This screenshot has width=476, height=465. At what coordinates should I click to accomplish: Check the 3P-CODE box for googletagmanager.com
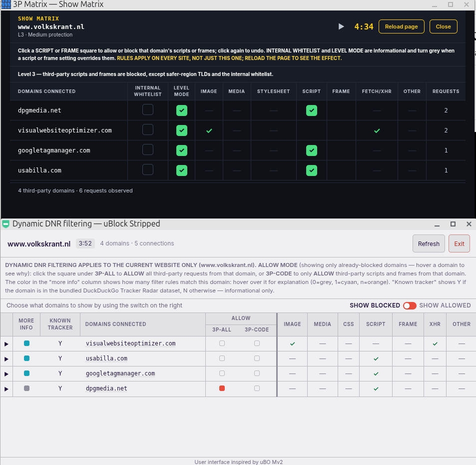pos(257,373)
